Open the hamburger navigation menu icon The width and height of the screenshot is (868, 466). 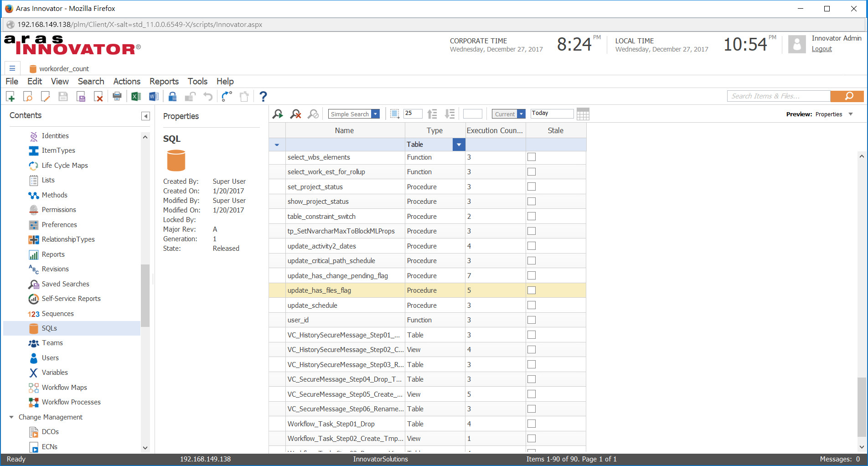(12, 68)
